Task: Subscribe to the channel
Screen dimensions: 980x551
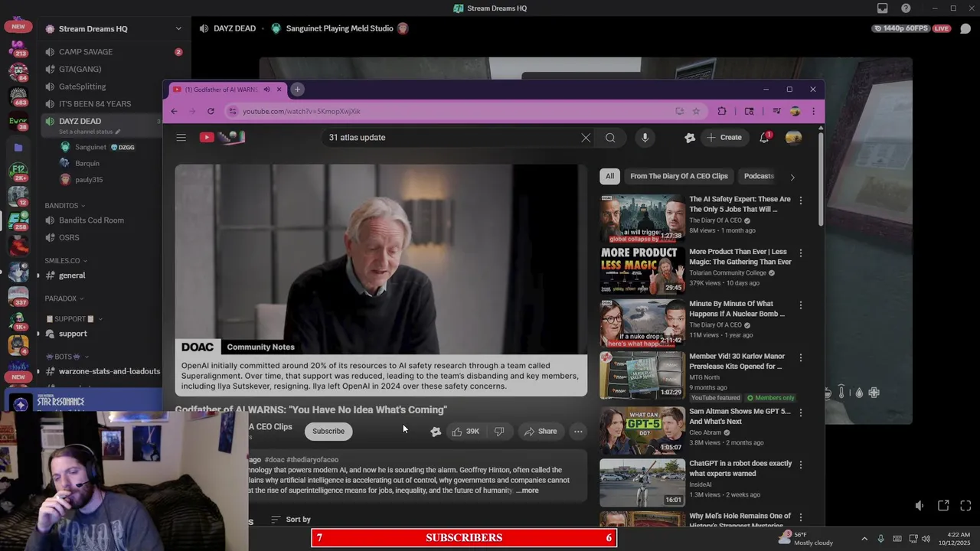Action: (x=328, y=432)
